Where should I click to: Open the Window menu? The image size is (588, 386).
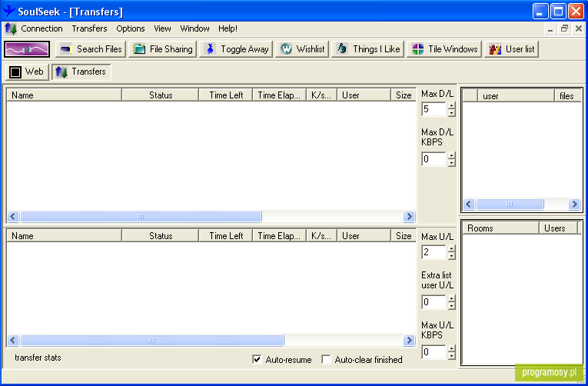click(x=194, y=28)
